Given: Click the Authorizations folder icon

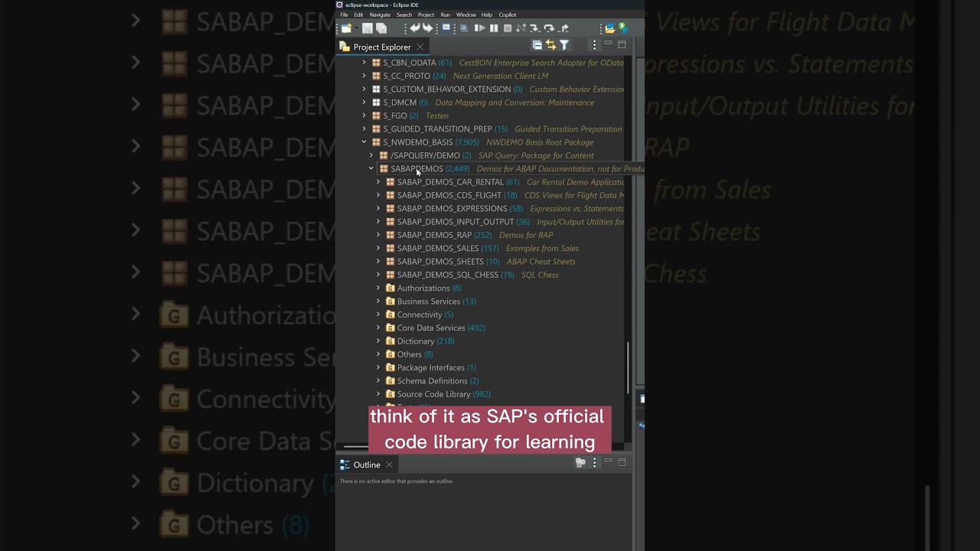Looking at the screenshot, I should click(x=390, y=288).
